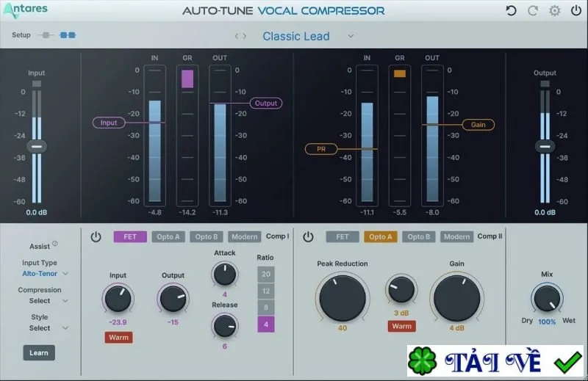The width and height of the screenshot is (588, 381).
Task: Choose Modern mode for Comp I
Action: point(244,237)
